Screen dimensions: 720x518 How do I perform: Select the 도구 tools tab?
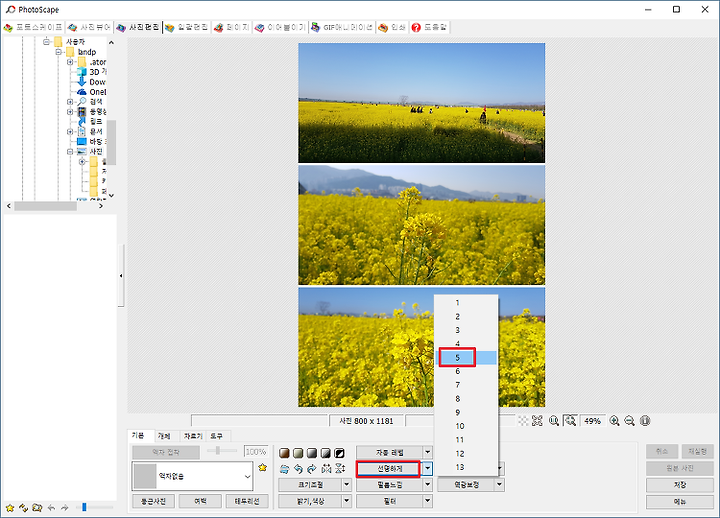(x=216, y=436)
